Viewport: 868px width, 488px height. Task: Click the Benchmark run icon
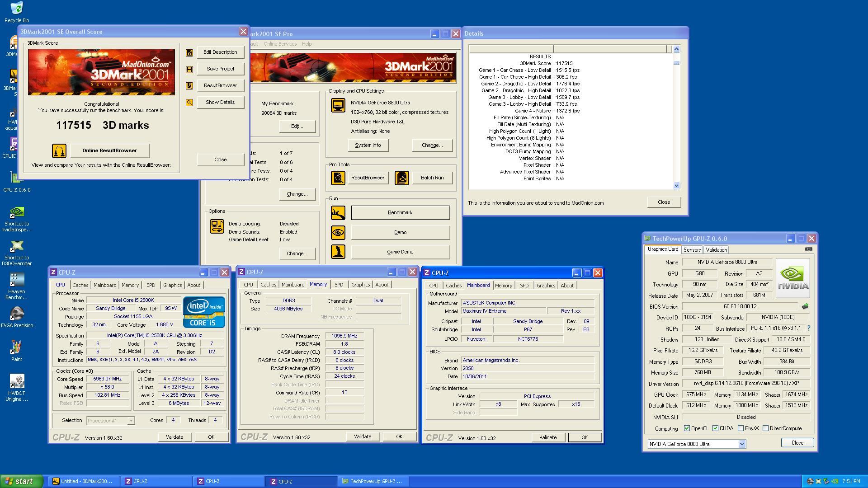338,213
